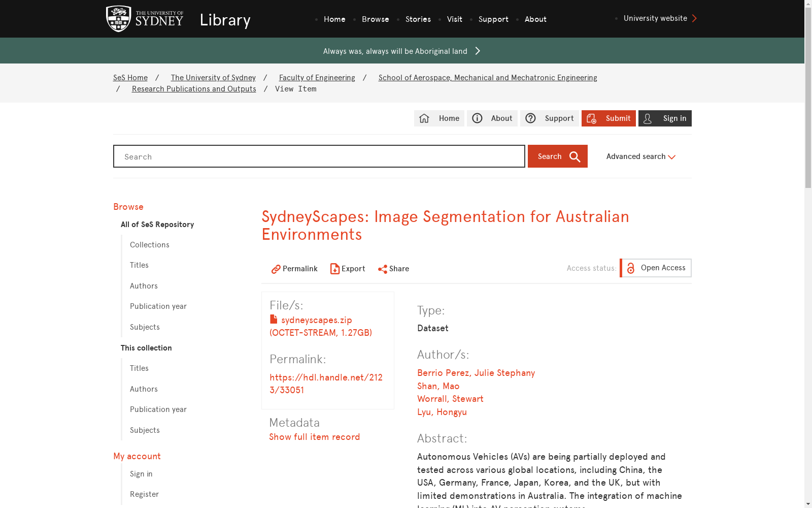The image size is (812, 508).
Task: Open author Lyu, Hongyu
Action: [442, 412]
